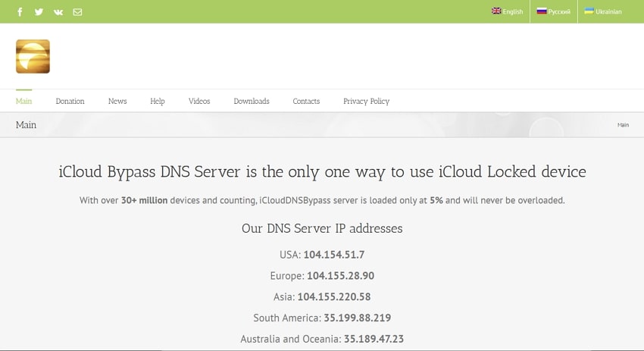
Task: Open the Help menu item
Action: (158, 101)
